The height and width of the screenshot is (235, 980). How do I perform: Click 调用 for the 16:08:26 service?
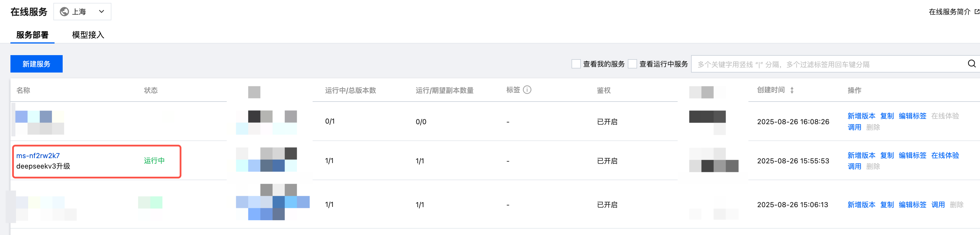pos(854,127)
